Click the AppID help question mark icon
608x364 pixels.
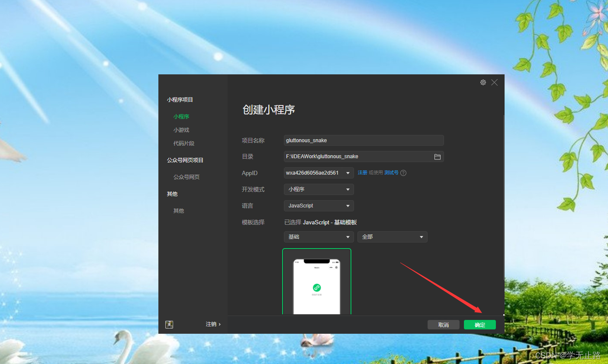point(403,173)
